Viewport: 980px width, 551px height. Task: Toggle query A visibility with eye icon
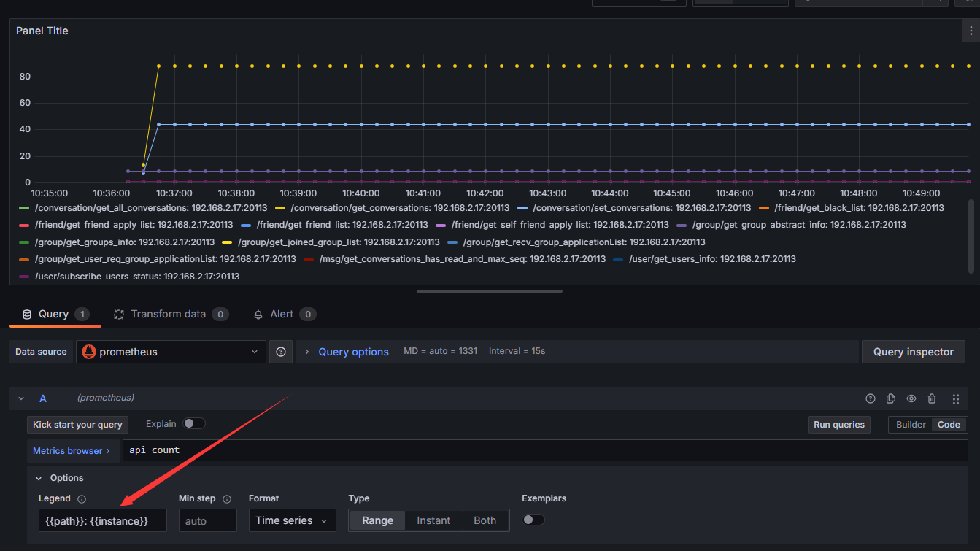(x=911, y=398)
